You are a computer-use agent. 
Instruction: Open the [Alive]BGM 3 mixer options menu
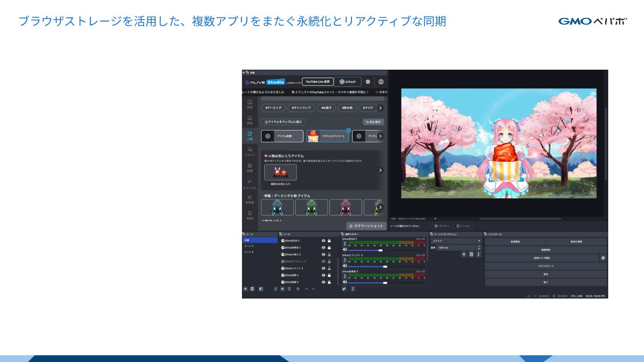tap(344, 244)
